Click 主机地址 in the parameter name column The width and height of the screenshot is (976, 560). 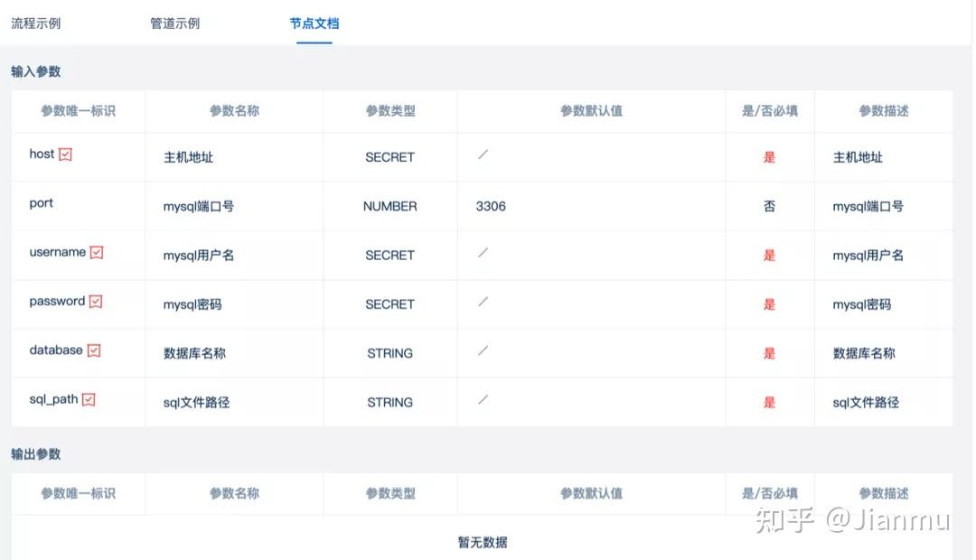(x=188, y=157)
